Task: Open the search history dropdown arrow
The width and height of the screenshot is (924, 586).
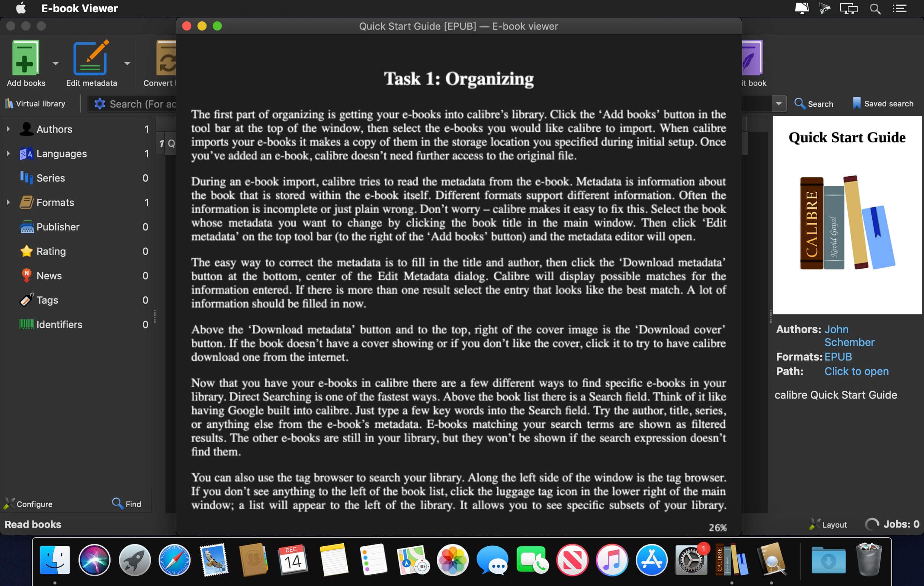Action: (778, 104)
